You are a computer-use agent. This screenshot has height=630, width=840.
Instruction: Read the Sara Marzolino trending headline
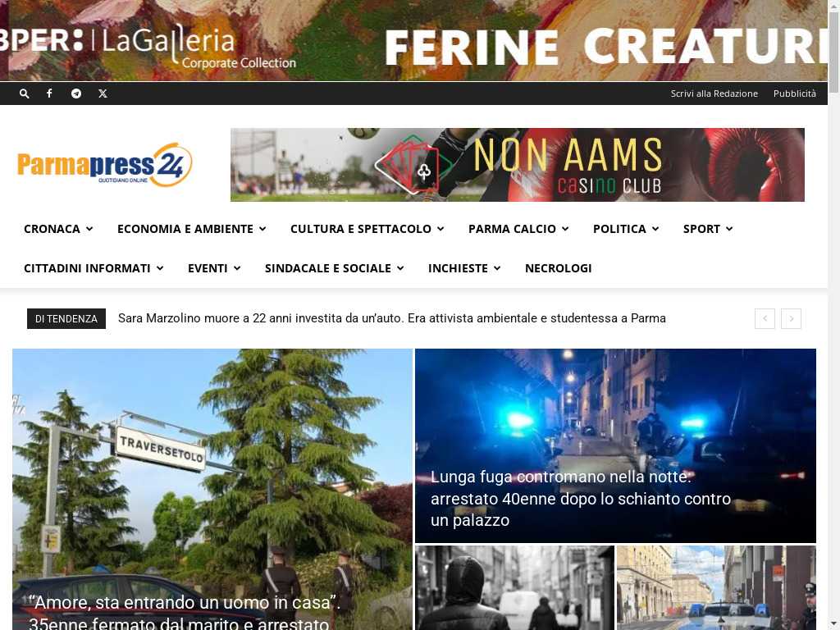pos(391,318)
